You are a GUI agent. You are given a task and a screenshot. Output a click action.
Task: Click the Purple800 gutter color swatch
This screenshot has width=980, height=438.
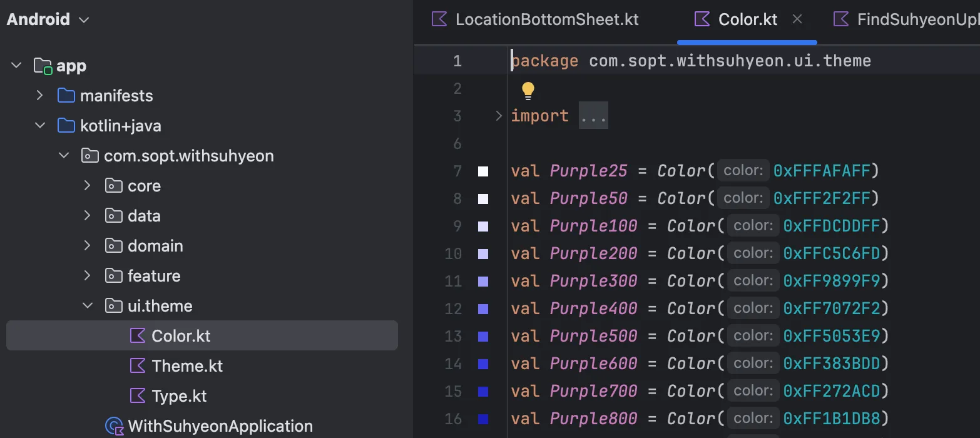click(483, 419)
